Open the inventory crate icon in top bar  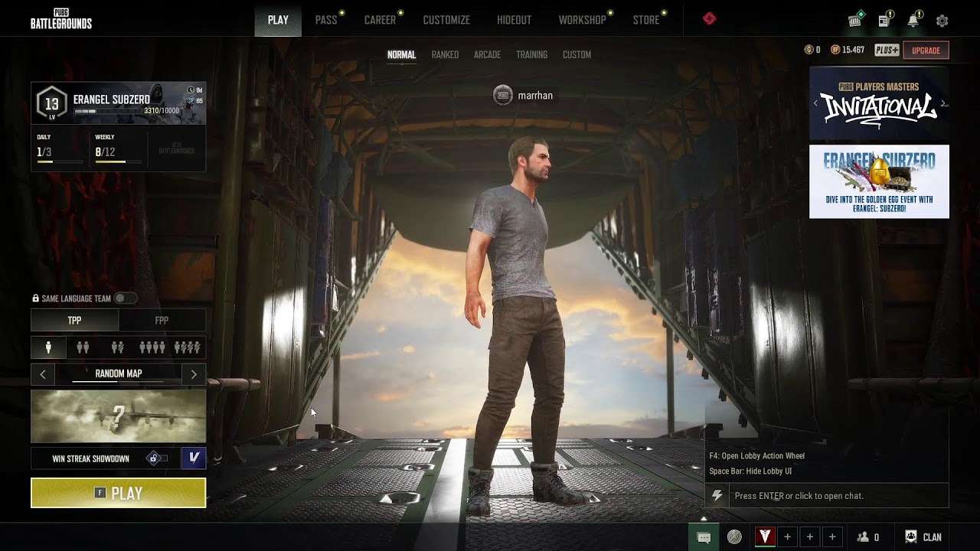coord(855,20)
